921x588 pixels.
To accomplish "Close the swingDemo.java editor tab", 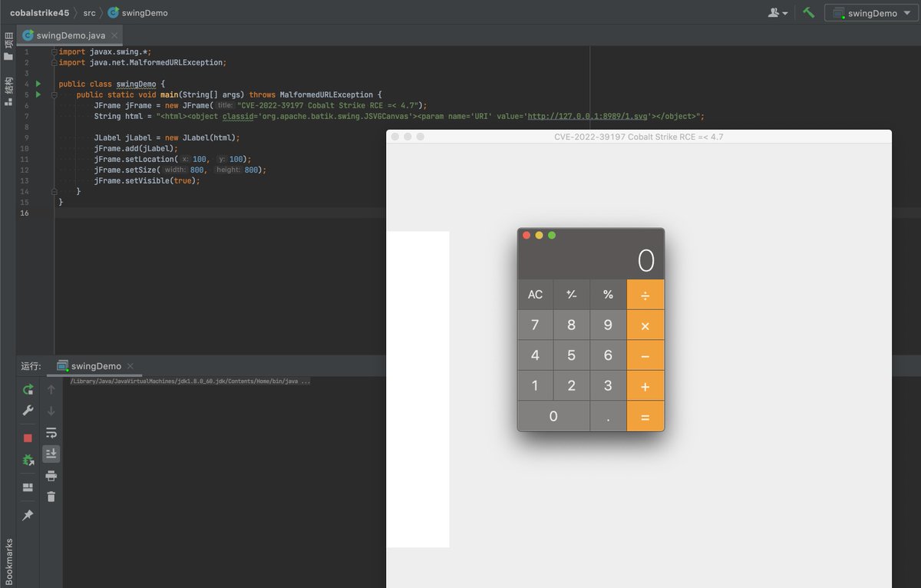I will point(114,35).
